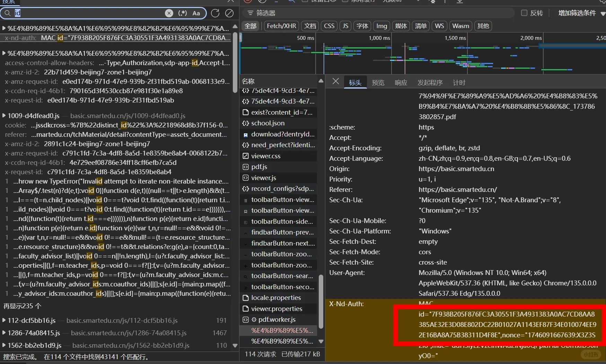Select the need_perfect?identi request

pyautogui.click(x=279, y=145)
